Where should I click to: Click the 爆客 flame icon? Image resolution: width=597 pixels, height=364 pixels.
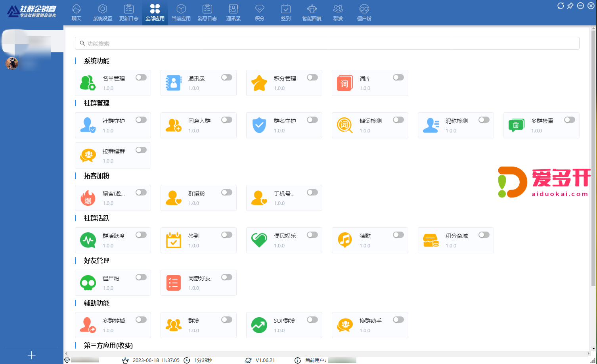pos(88,198)
